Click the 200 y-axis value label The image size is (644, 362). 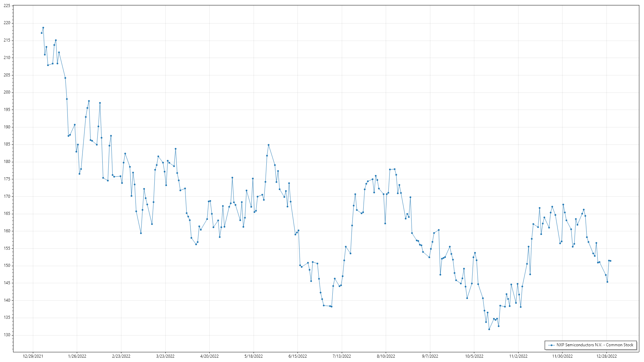7,92
